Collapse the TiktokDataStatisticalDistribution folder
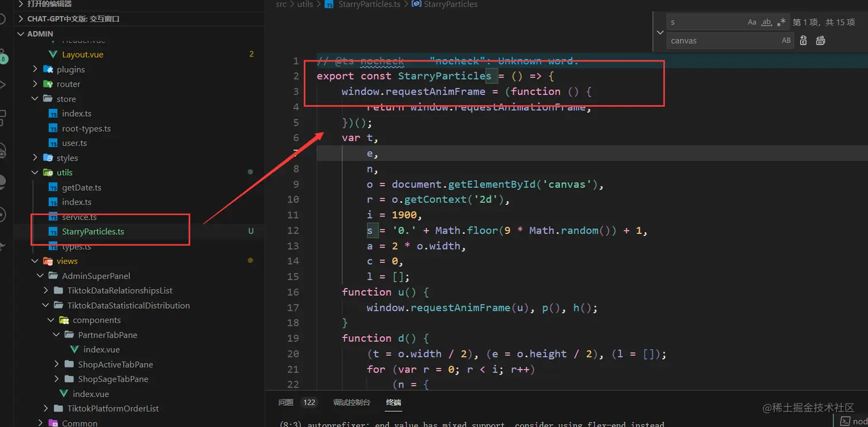This screenshot has width=868, height=427. [46, 305]
